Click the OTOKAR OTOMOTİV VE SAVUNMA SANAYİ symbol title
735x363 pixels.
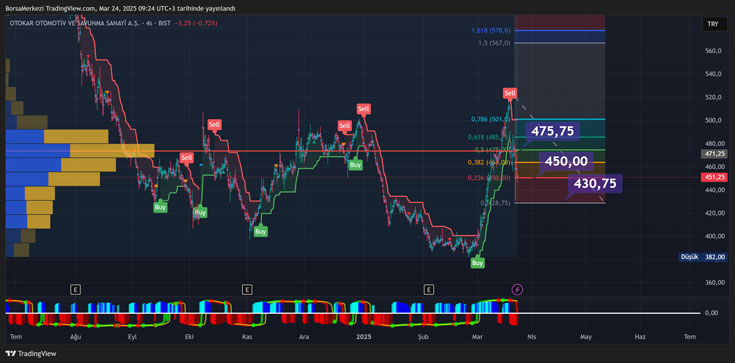(x=74, y=23)
